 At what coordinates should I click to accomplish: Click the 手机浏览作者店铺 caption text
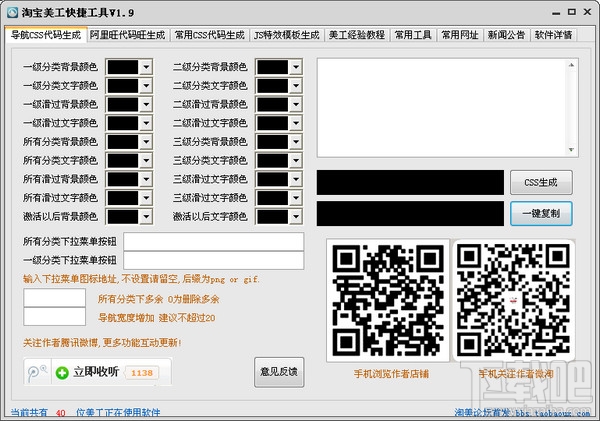pos(391,374)
